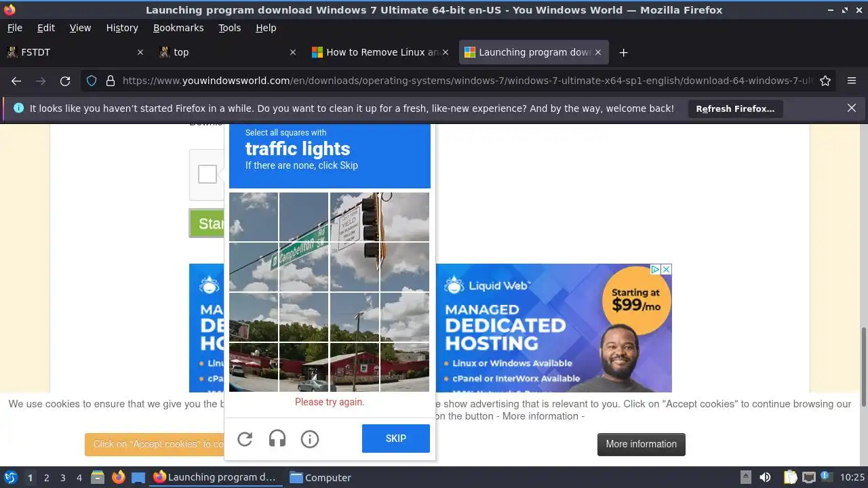Switch to workspace 3
Screen dimensions: 868x488
click(62, 478)
